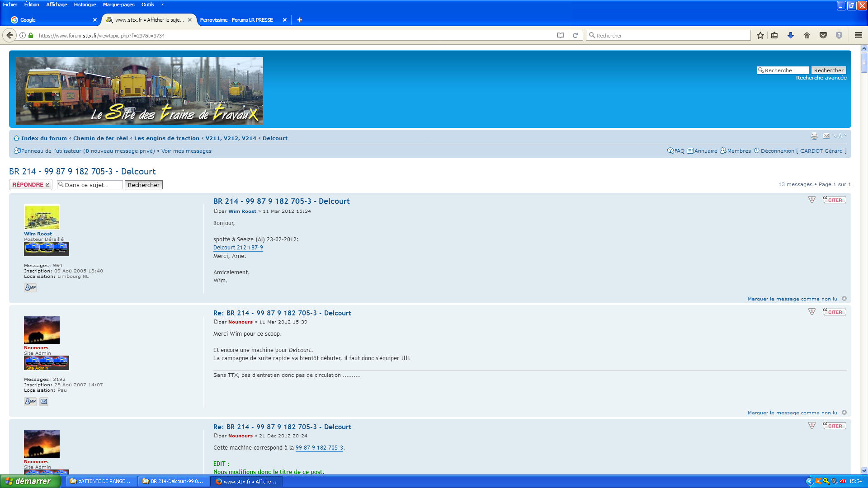Click the print view icon

tap(814, 136)
